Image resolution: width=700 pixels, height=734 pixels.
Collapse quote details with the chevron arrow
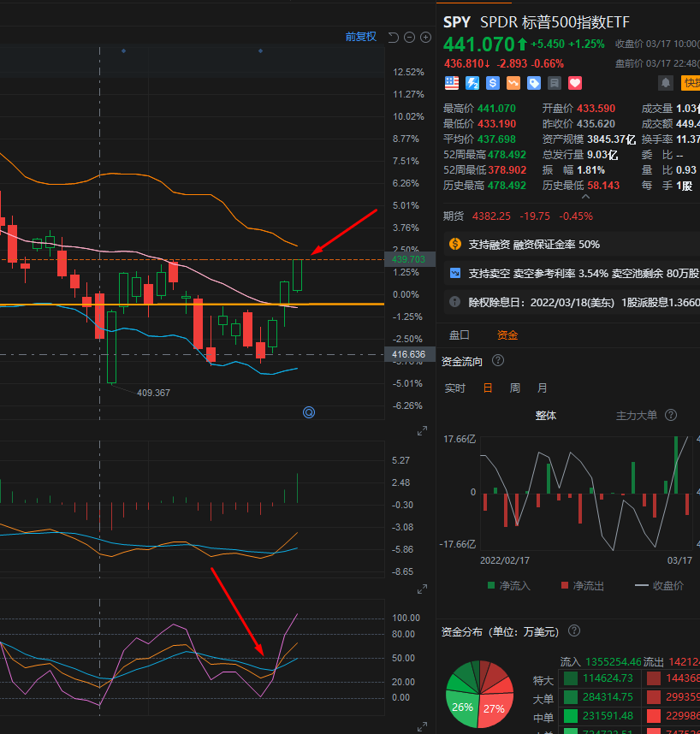[585, 197]
